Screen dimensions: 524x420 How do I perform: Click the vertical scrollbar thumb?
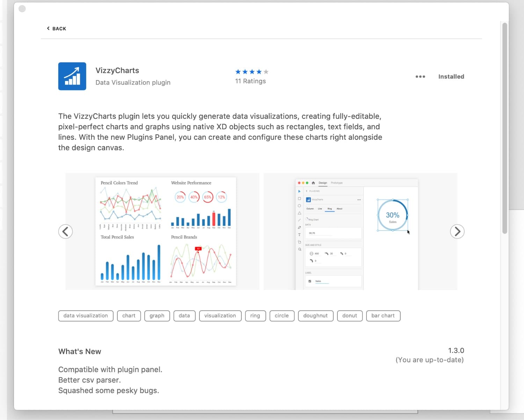(504, 128)
